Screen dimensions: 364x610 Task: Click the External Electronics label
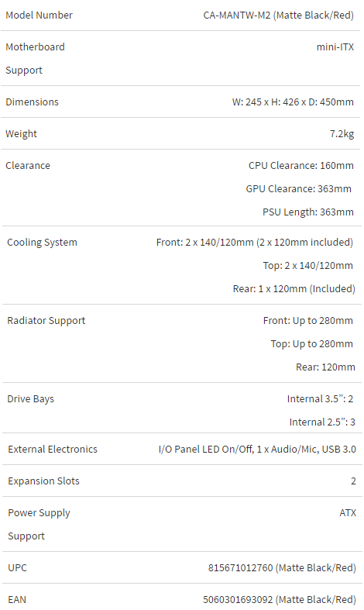(x=53, y=450)
